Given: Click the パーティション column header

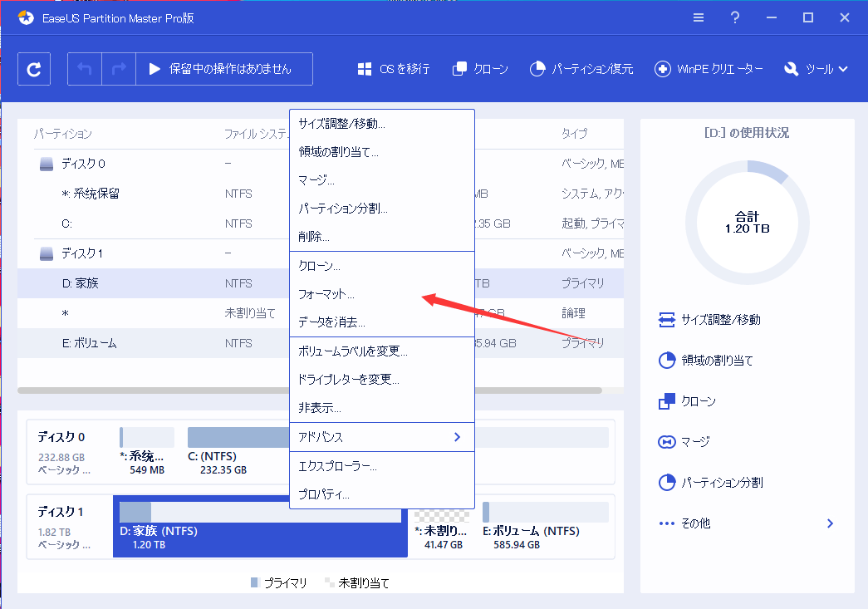Looking at the screenshot, I should tap(63, 134).
